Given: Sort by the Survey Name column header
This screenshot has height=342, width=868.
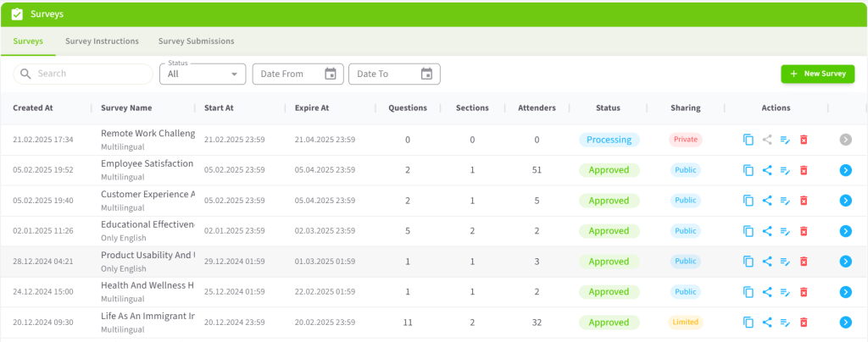Looking at the screenshot, I should [x=126, y=108].
